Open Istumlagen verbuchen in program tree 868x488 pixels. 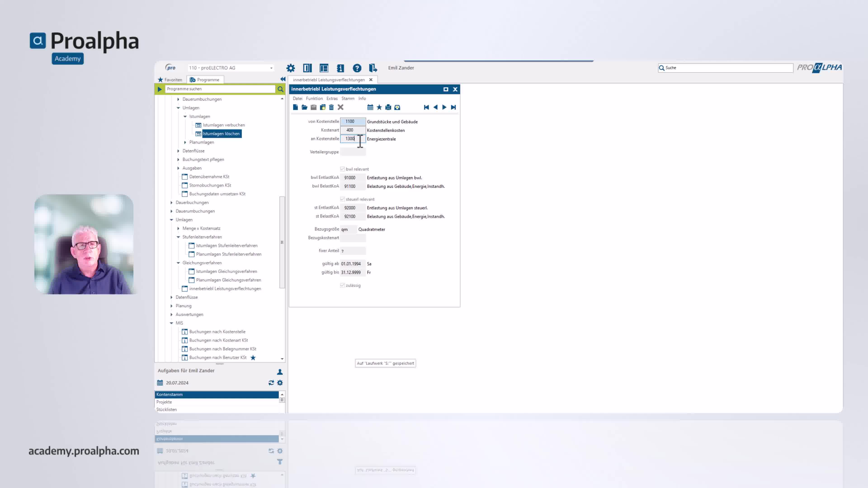pyautogui.click(x=224, y=125)
